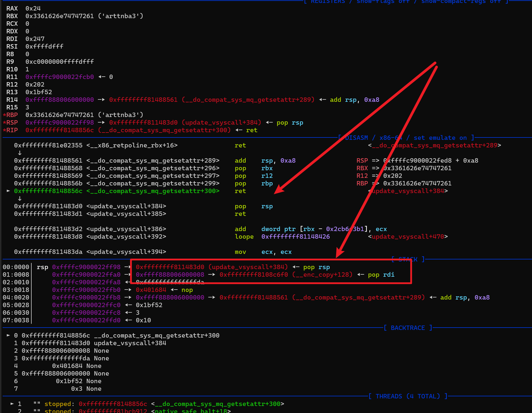Select RSP => 0xffffc9000022fed8 + 0xa8 annotation
This screenshot has height=413, width=532.
(x=417, y=161)
